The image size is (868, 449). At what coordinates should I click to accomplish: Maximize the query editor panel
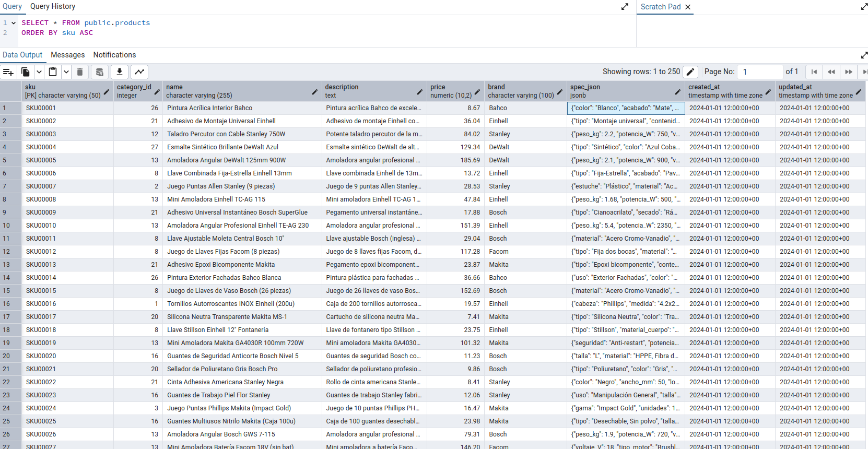pos(625,7)
